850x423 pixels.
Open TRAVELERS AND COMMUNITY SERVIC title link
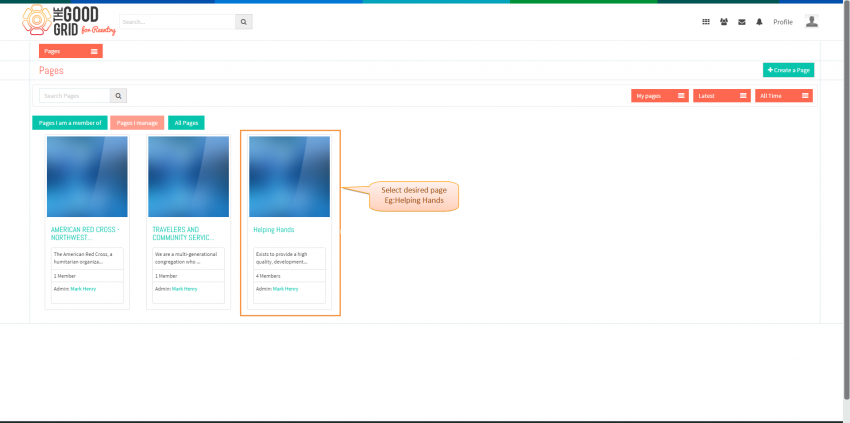click(183, 233)
